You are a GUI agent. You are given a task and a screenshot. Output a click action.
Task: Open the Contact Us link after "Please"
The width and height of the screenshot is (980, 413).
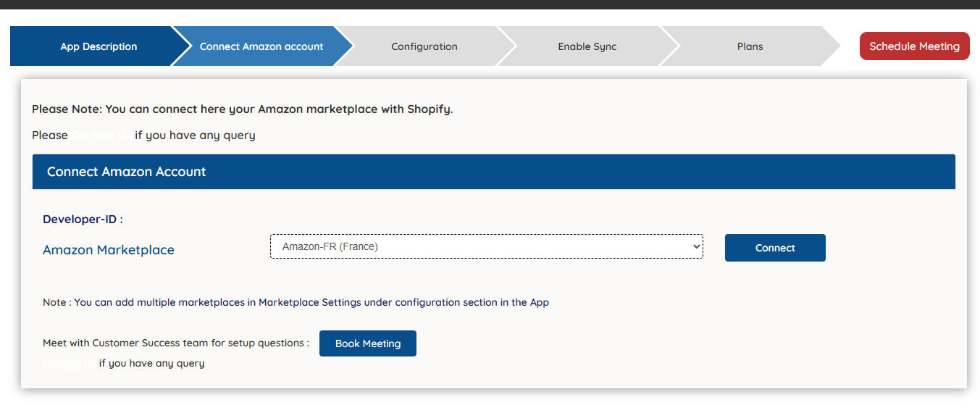[x=102, y=135]
